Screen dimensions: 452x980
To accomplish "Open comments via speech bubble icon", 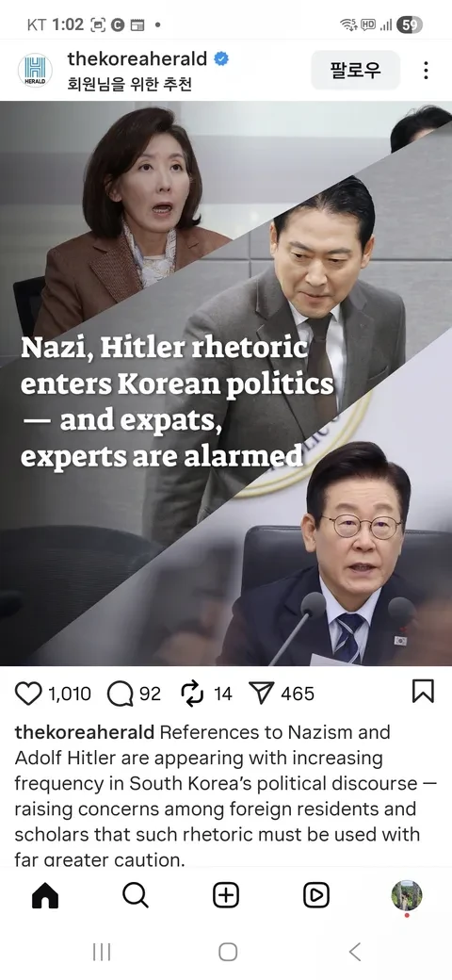I will (120, 694).
